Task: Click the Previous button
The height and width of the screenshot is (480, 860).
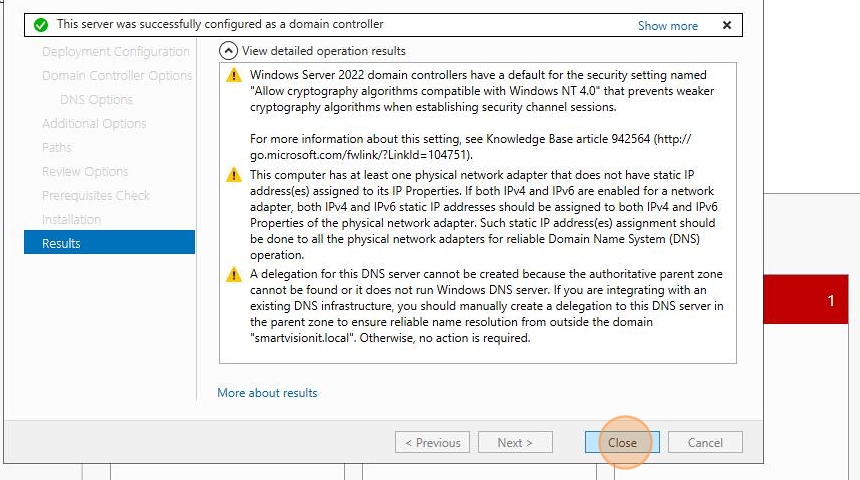Action: coord(432,442)
